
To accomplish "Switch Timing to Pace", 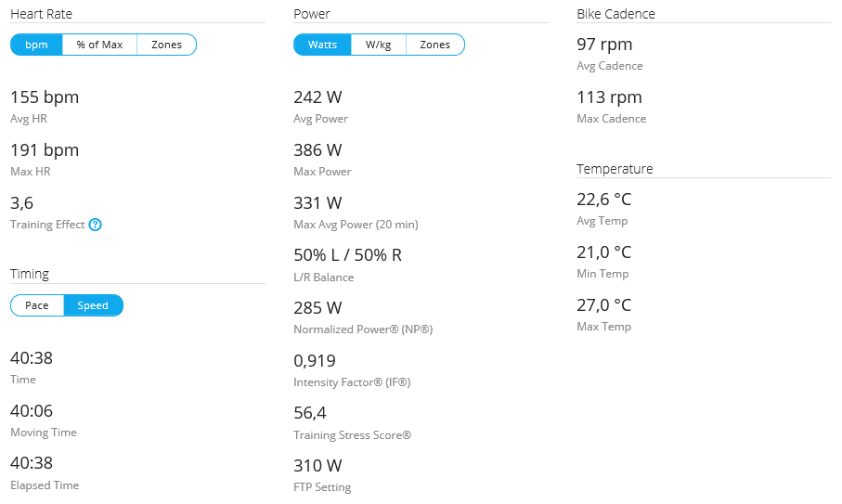I will point(37,305).
